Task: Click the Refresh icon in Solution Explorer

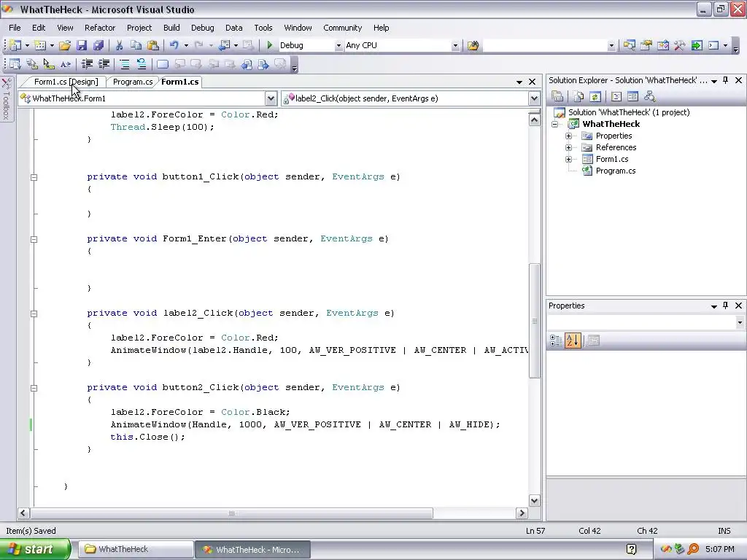Action: pyautogui.click(x=595, y=97)
